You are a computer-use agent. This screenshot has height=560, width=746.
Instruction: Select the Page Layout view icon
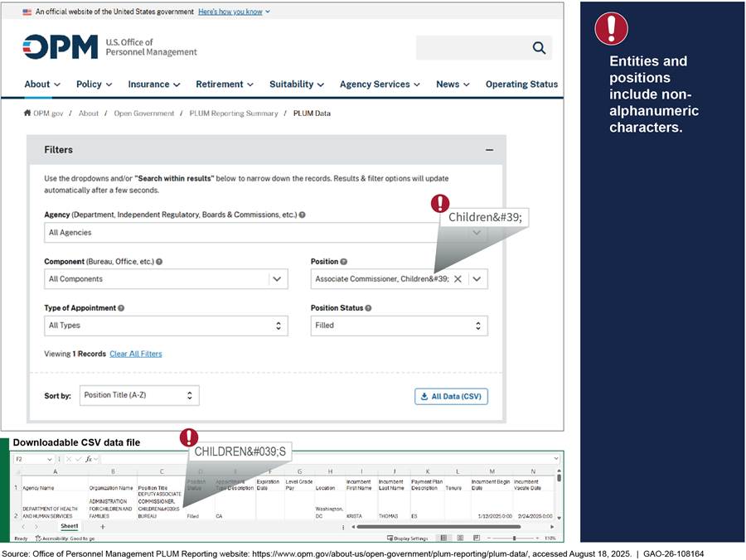click(461, 538)
